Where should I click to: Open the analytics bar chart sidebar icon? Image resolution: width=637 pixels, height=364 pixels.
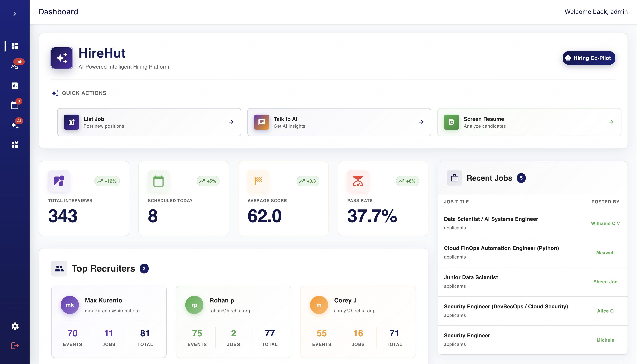[x=15, y=86]
